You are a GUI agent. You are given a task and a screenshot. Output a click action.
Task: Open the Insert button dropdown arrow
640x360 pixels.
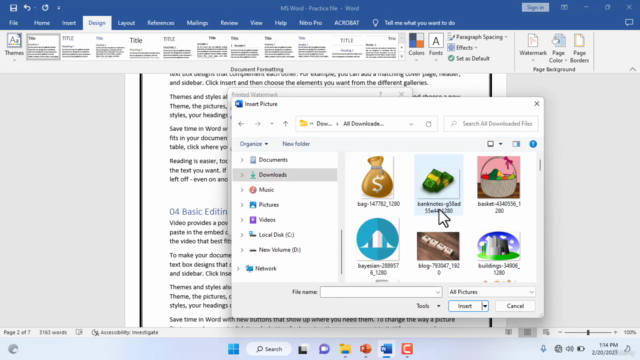pos(484,306)
